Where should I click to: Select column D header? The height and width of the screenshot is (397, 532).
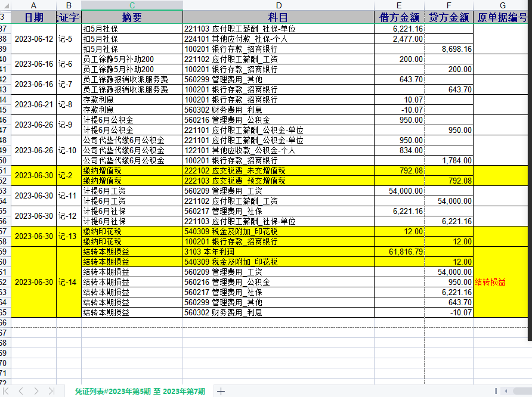[279, 5]
